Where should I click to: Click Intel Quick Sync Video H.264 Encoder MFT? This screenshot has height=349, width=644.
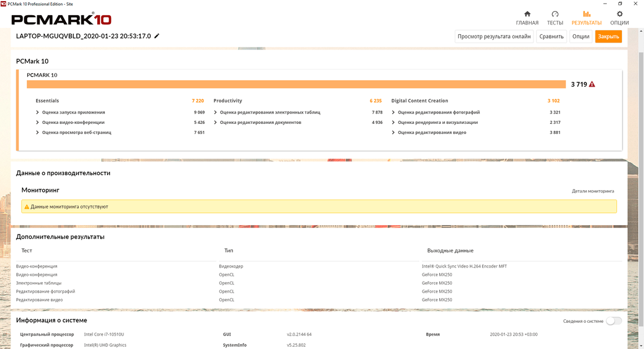click(464, 266)
